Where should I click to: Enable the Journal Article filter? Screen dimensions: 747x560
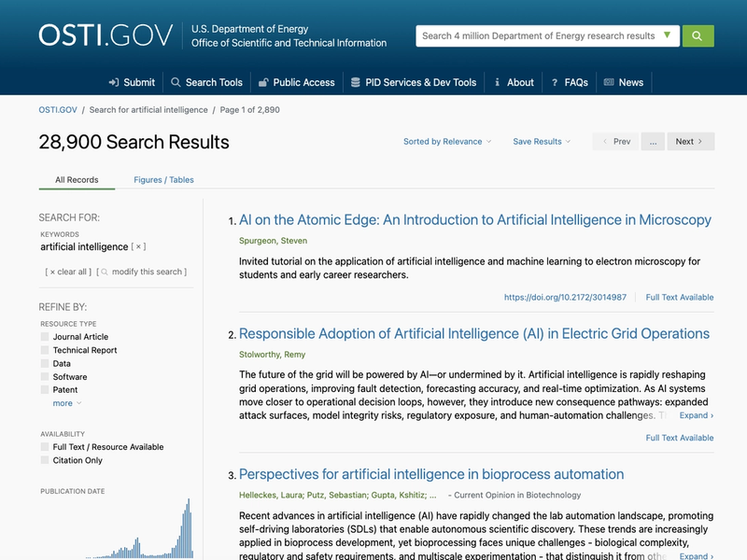click(44, 337)
